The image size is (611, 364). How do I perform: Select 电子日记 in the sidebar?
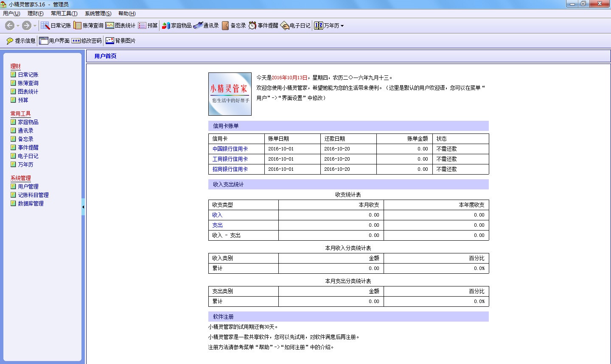pyautogui.click(x=28, y=156)
